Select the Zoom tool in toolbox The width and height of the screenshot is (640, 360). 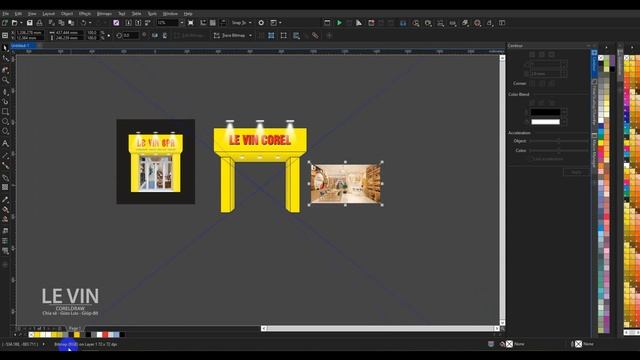click(5, 80)
